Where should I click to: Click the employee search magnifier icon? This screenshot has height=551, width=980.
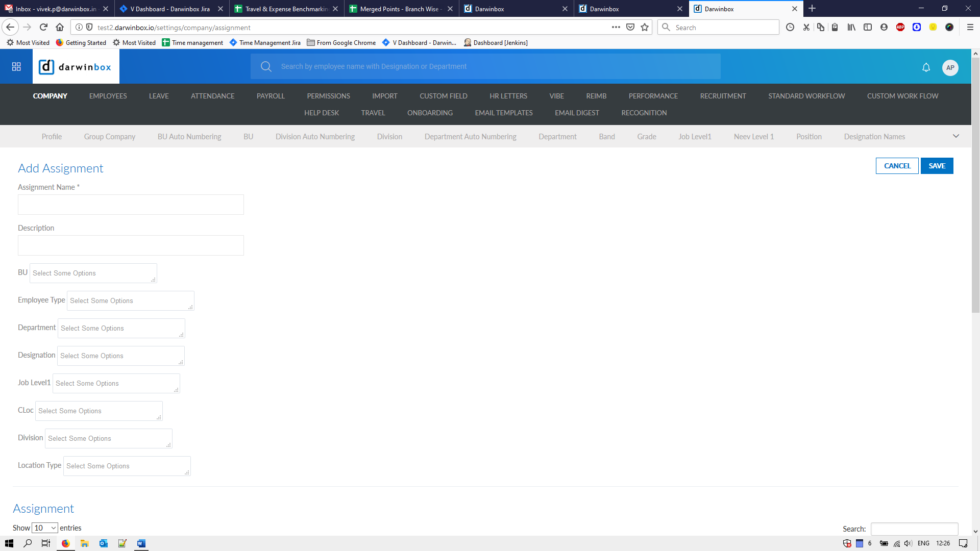tap(266, 66)
